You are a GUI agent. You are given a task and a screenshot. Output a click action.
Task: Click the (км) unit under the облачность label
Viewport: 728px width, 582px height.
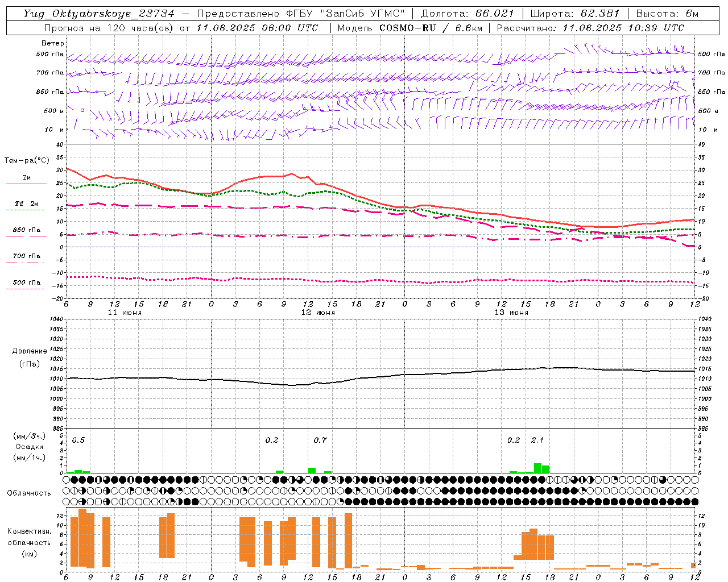(x=29, y=554)
